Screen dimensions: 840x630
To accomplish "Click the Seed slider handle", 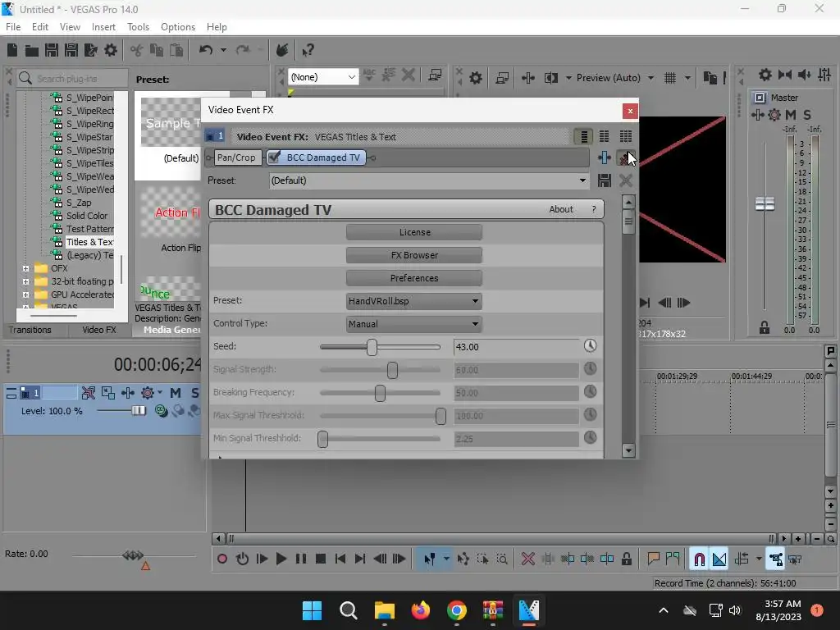I will point(372,347).
